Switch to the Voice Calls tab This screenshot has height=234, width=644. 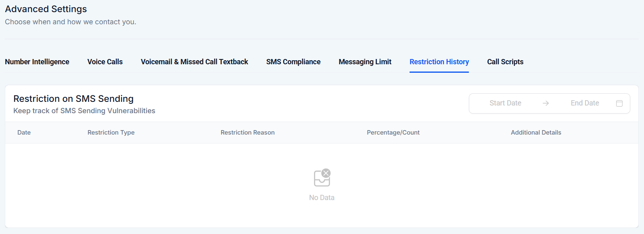point(105,62)
